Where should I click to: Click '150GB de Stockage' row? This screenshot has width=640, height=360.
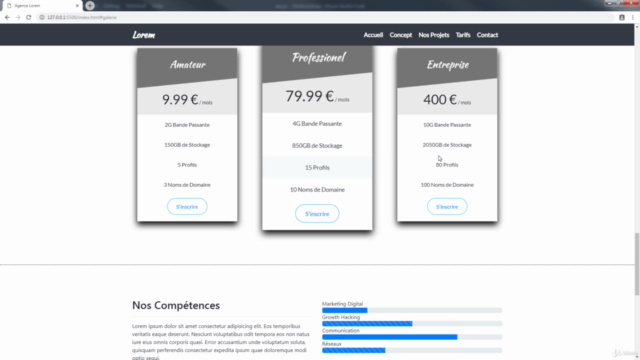187,145
